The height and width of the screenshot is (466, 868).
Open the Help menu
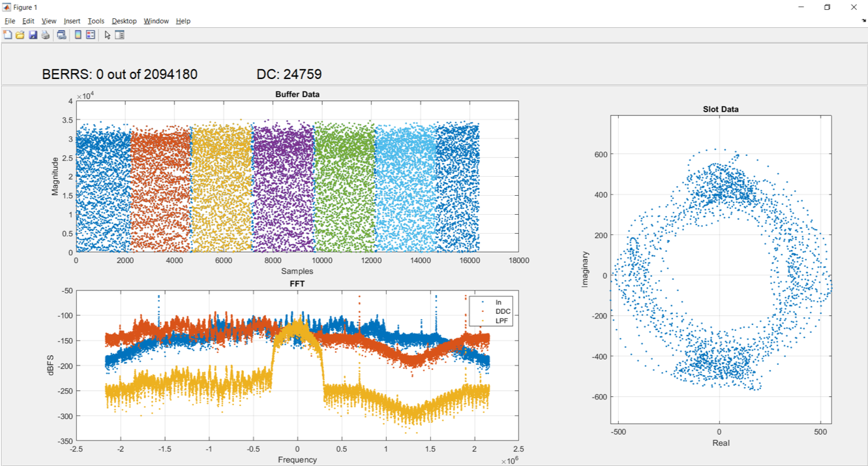[183, 21]
